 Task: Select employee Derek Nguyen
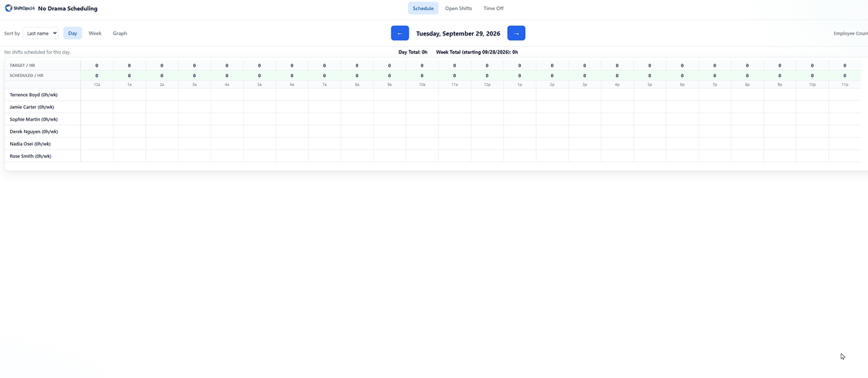click(x=34, y=132)
